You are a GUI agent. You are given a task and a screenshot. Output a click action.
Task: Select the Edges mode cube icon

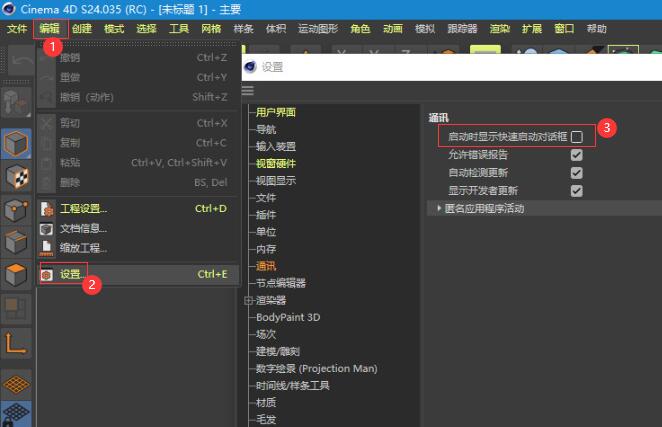coord(16,242)
